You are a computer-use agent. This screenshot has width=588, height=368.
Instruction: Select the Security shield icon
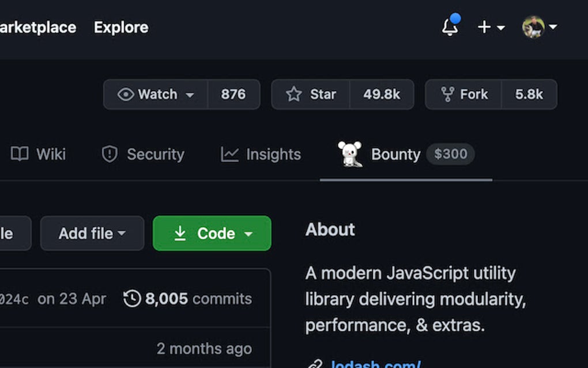(110, 154)
